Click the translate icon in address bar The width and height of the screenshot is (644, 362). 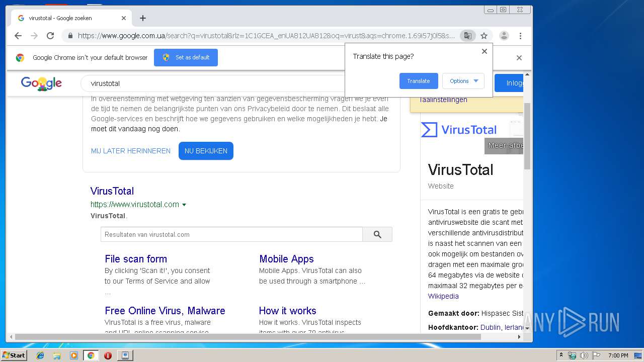click(x=468, y=36)
